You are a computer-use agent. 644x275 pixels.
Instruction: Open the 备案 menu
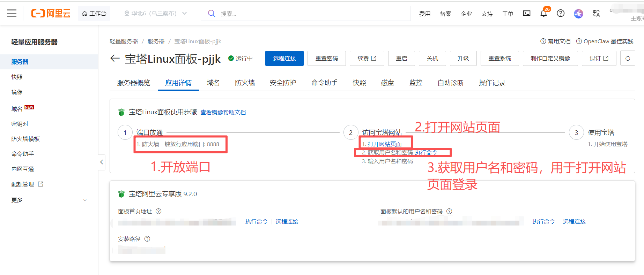tap(445, 14)
